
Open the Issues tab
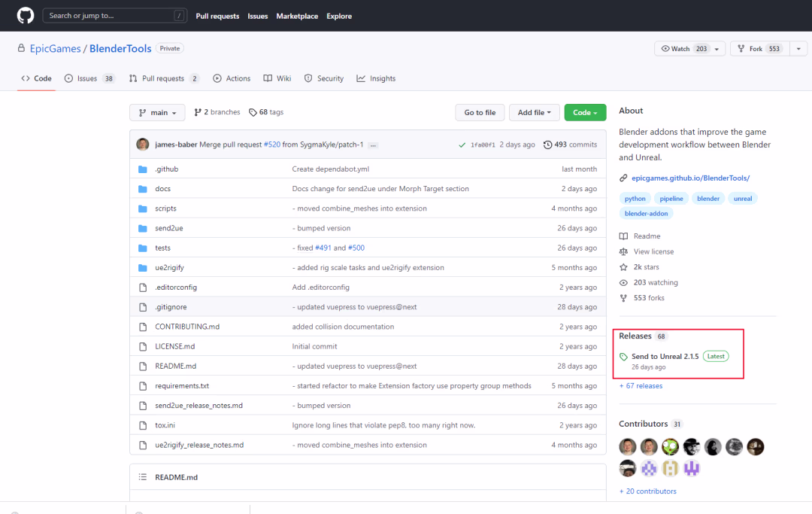tap(89, 79)
